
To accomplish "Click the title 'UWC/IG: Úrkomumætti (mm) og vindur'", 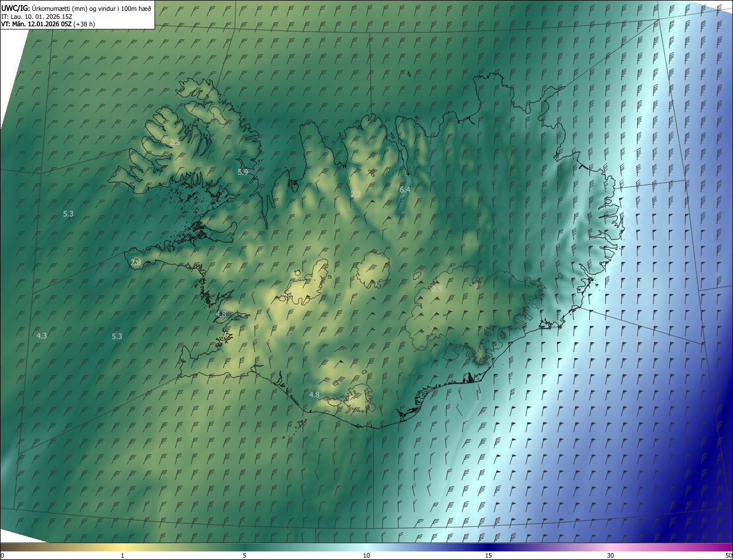I will pos(58,8).
